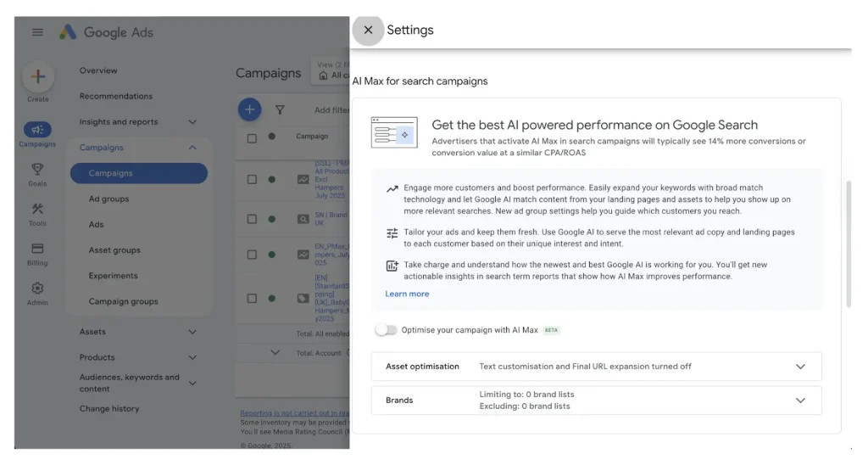Click 'AI Max for search campaigns' heading
Viewport: 868px width, 465px height.
(420, 81)
